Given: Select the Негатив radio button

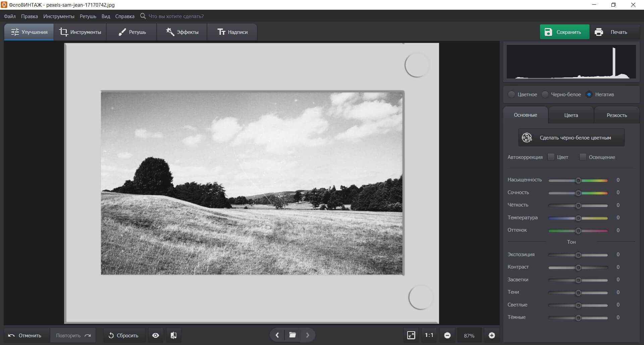Looking at the screenshot, I should point(589,95).
